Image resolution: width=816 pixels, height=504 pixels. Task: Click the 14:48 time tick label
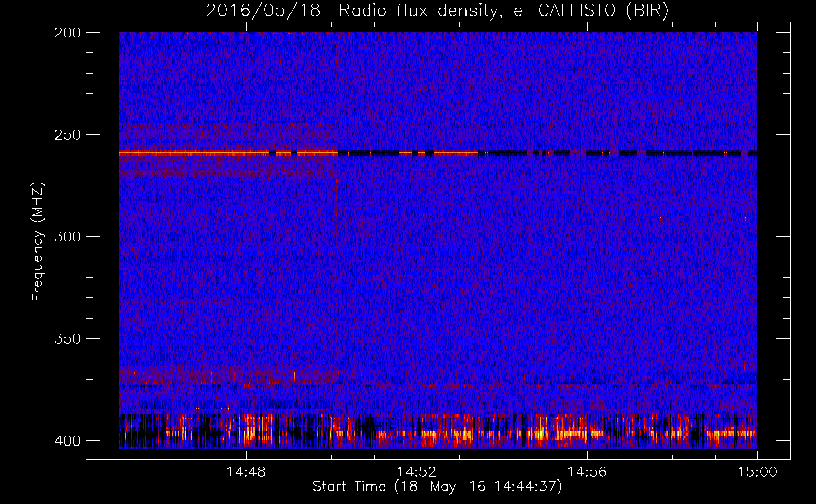point(246,472)
